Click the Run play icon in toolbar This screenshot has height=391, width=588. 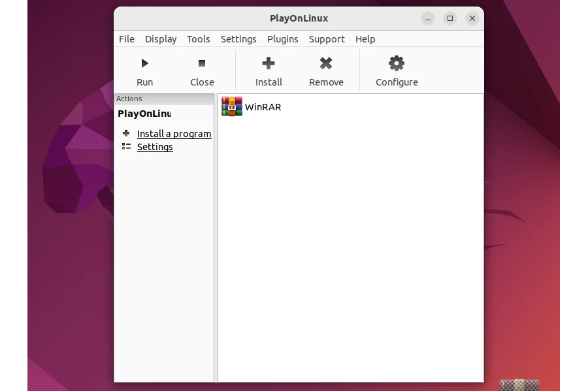pos(145,63)
